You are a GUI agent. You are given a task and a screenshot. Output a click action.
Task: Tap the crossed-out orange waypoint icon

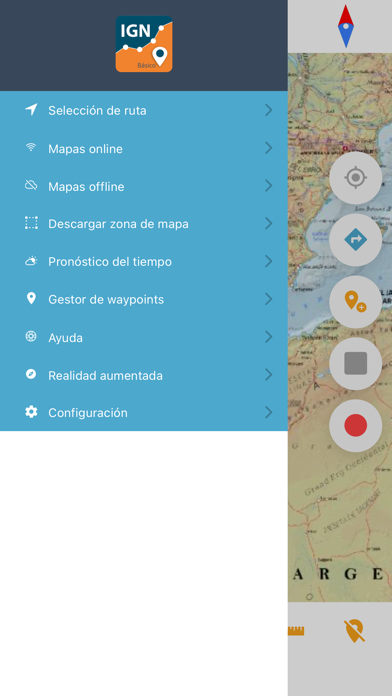[x=355, y=631]
